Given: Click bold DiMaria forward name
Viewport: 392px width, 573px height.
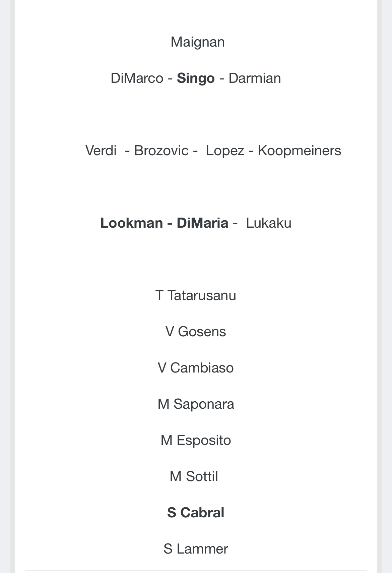Looking at the screenshot, I should tap(202, 223).
